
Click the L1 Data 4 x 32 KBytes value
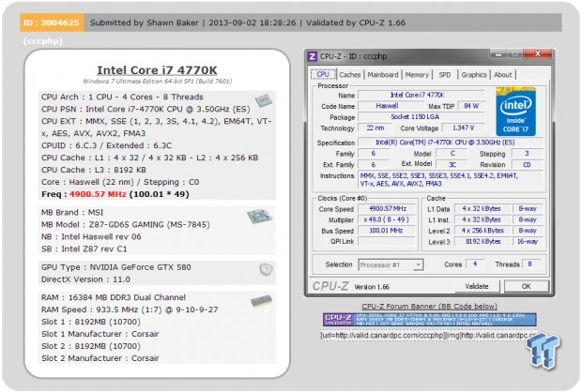tap(482, 209)
